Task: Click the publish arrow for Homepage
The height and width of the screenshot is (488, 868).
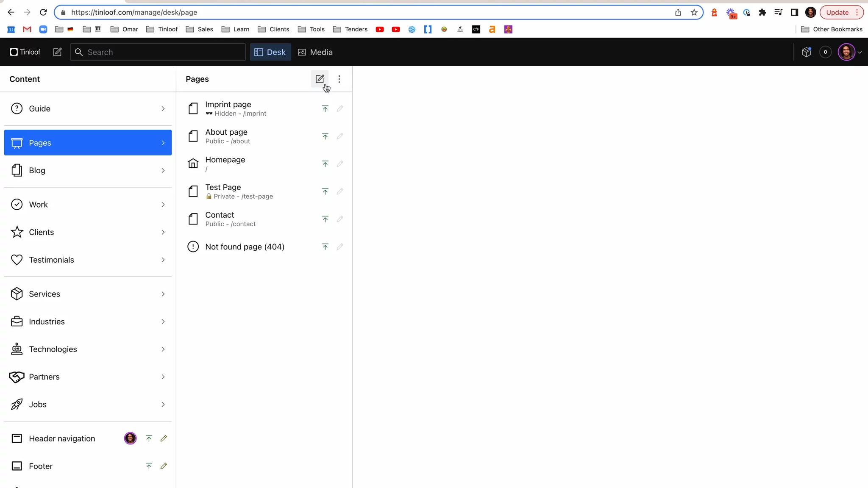Action: [x=325, y=164]
